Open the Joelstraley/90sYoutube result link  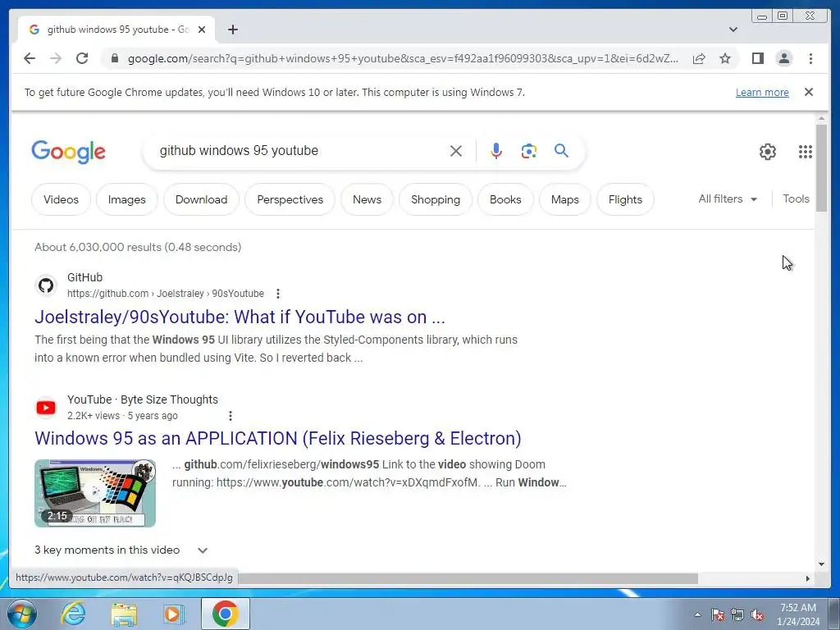240,317
